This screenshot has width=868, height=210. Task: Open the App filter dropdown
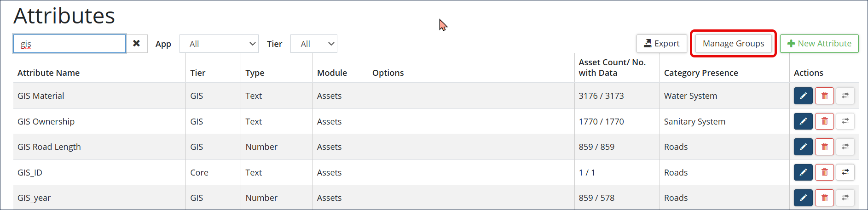click(x=219, y=44)
